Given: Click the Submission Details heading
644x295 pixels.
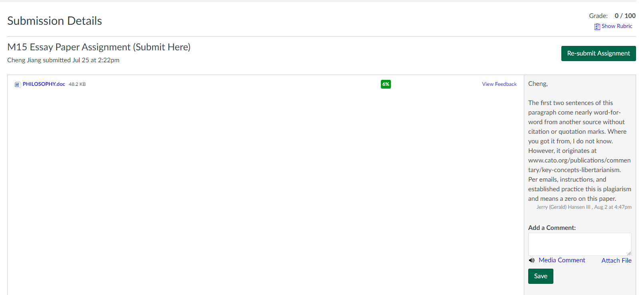Looking at the screenshot, I should click(55, 21).
